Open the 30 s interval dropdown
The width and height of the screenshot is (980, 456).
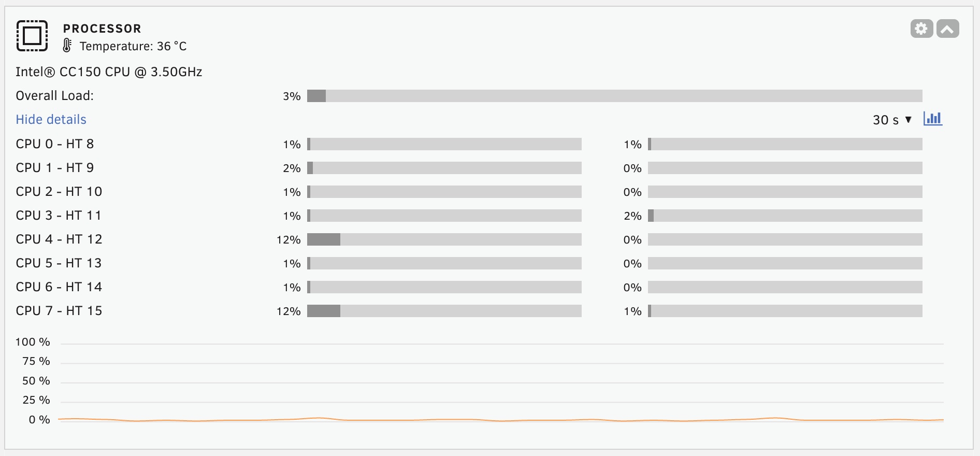[891, 120]
